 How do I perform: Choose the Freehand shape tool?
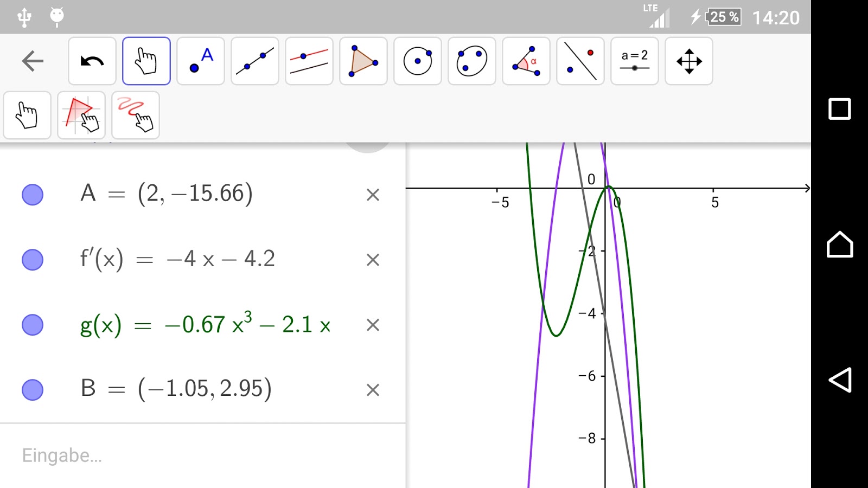[81, 115]
